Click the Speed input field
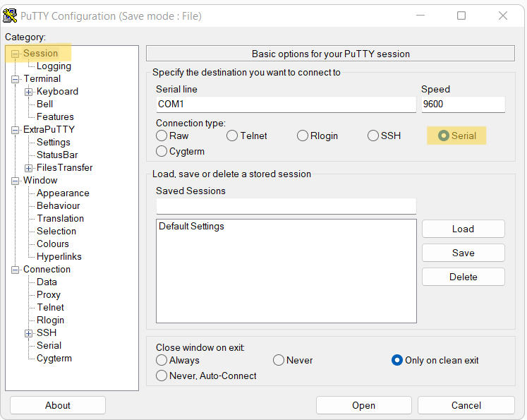This screenshot has width=527, height=420. tap(463, 104)
